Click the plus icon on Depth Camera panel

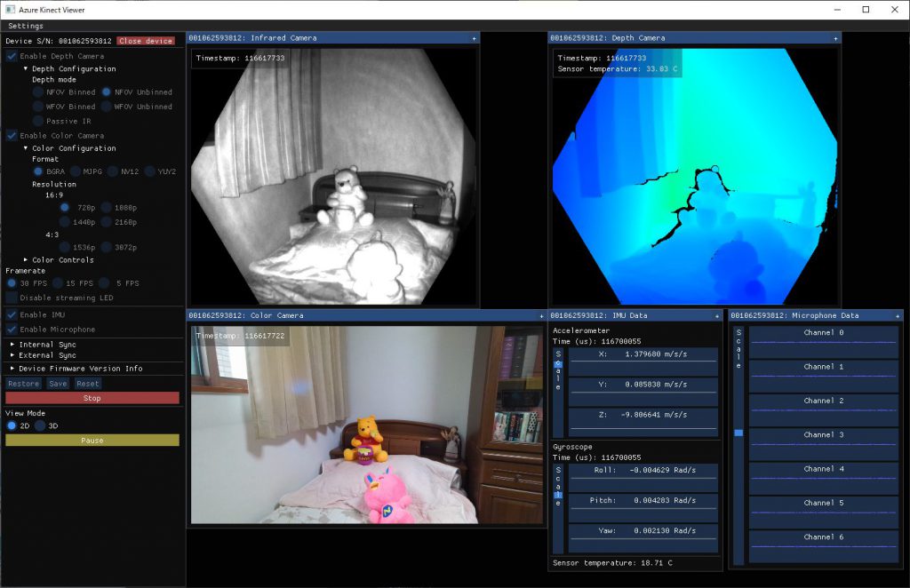(835, 38)
